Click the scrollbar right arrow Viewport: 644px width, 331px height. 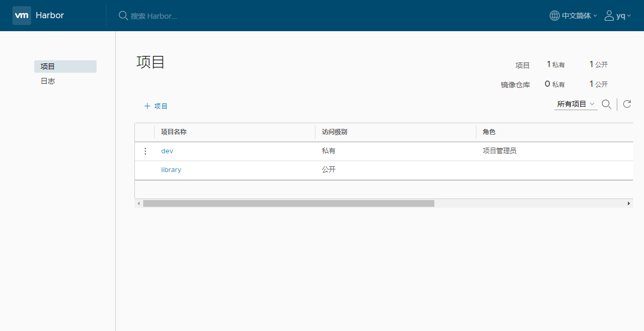tap(629, 204)
